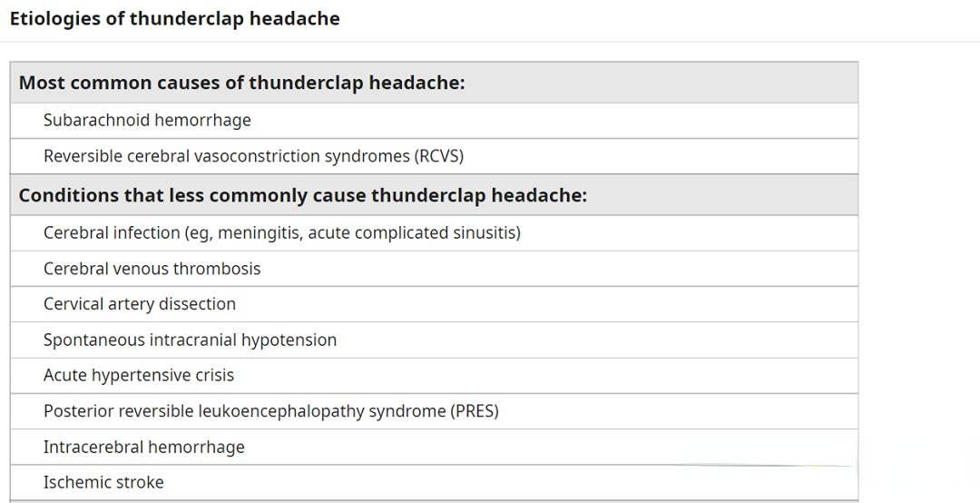Click 'acute complicated sinusitis' text
The image size is (980, 503).
click(413, 233)
